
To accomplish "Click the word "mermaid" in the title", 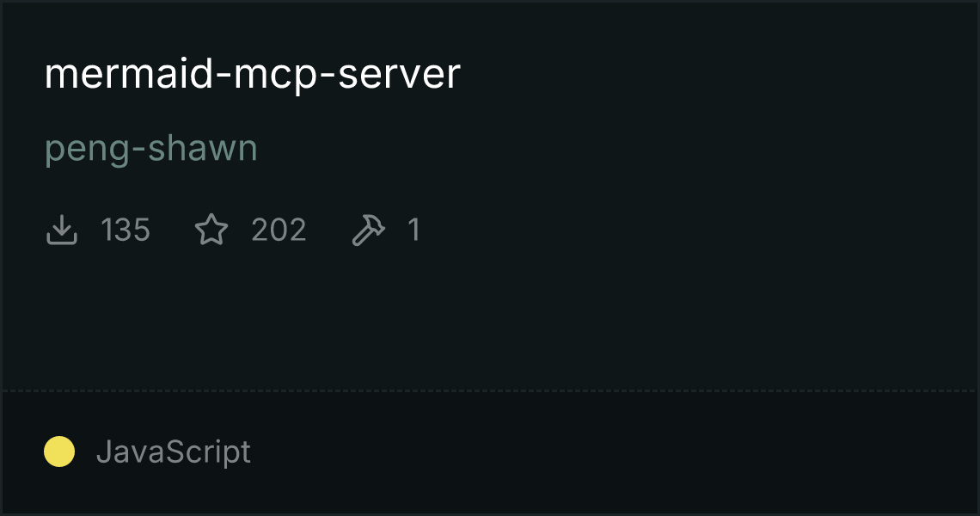I will [x=129, y=73].
